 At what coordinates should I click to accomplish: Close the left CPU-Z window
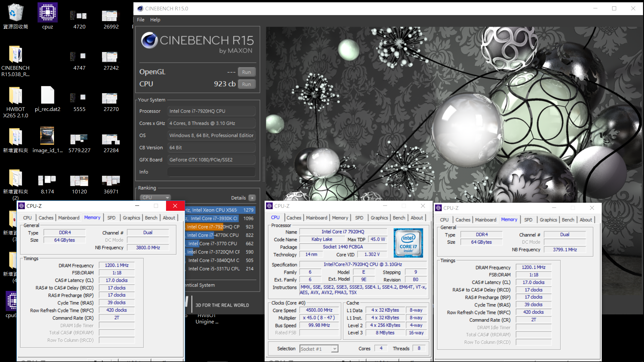175,206
